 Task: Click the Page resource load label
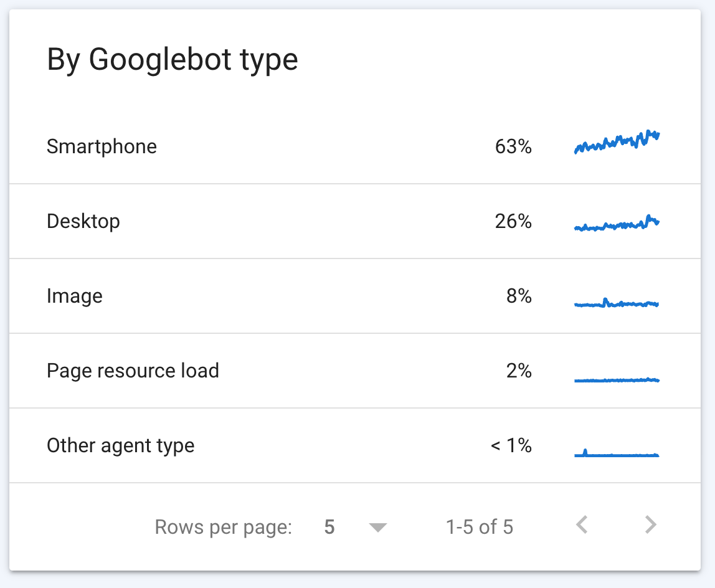(133, 371)
